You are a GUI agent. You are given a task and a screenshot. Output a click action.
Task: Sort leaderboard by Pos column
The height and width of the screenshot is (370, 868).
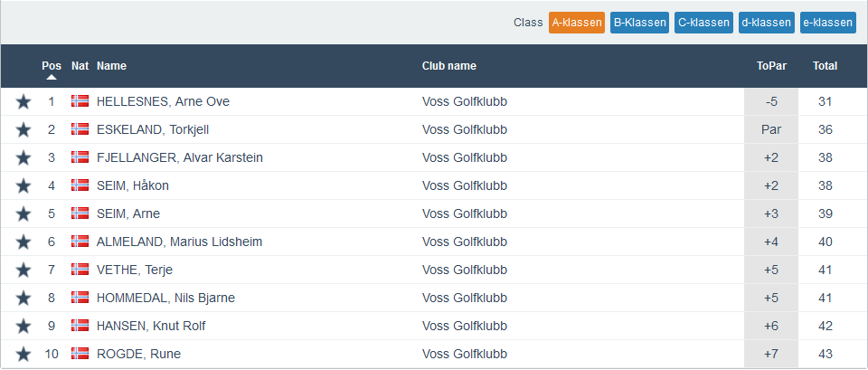click(52, 66)
